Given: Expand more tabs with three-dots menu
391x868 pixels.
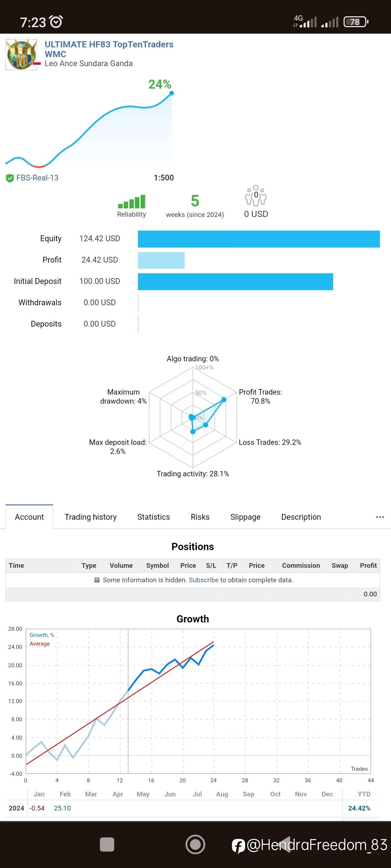Looking at the screenshot, I should coord(380,517).
